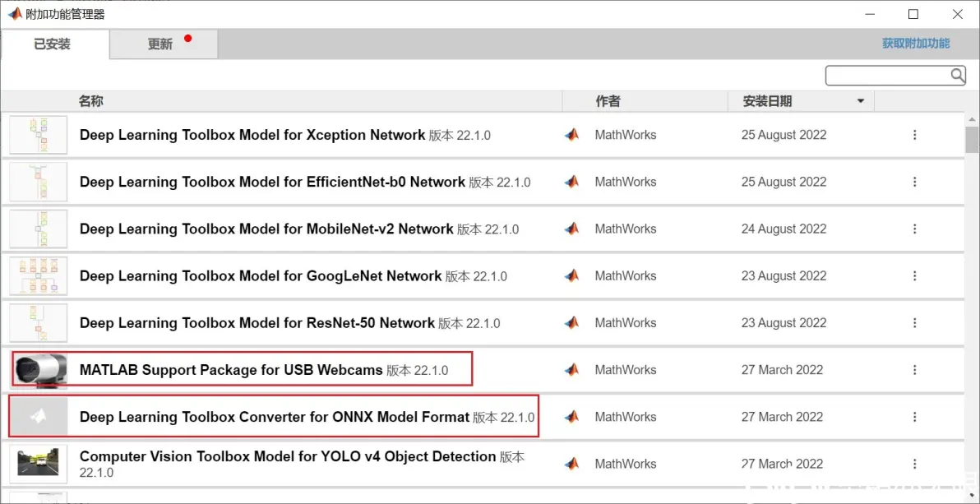Sort by the 作者 column header
This screenshot has width=980, height=504.
pyautogui.click(x=608, y=100)
